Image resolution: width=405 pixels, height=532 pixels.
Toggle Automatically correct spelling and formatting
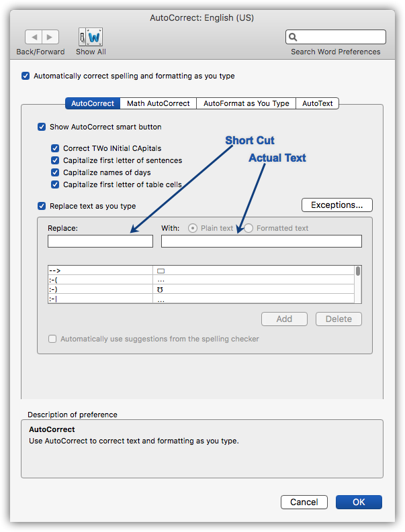coord(26,76)
